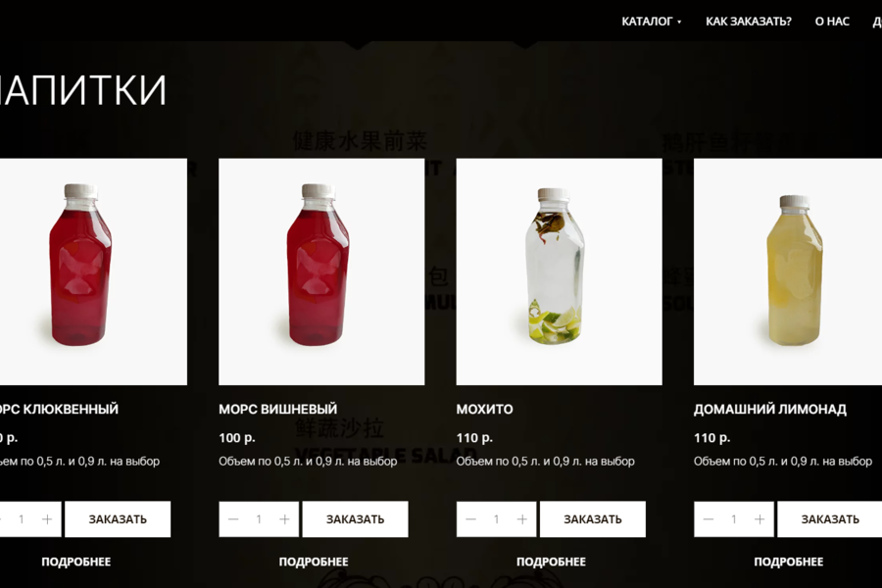Viewport: 882px width, 588px height.
Task: Decrease Домашний лимонад quantity with minus icon
Action: pos(709,519)
